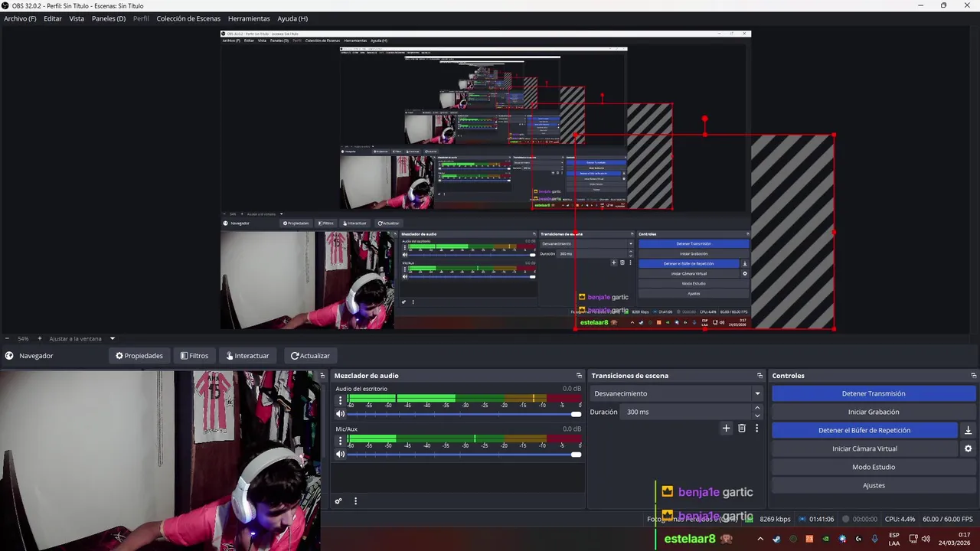Click Iniciar Cámara Virtual

864,448
